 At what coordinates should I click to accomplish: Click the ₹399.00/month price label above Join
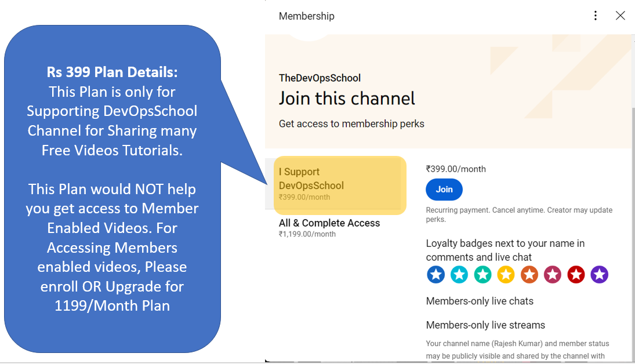coord(456,169)
